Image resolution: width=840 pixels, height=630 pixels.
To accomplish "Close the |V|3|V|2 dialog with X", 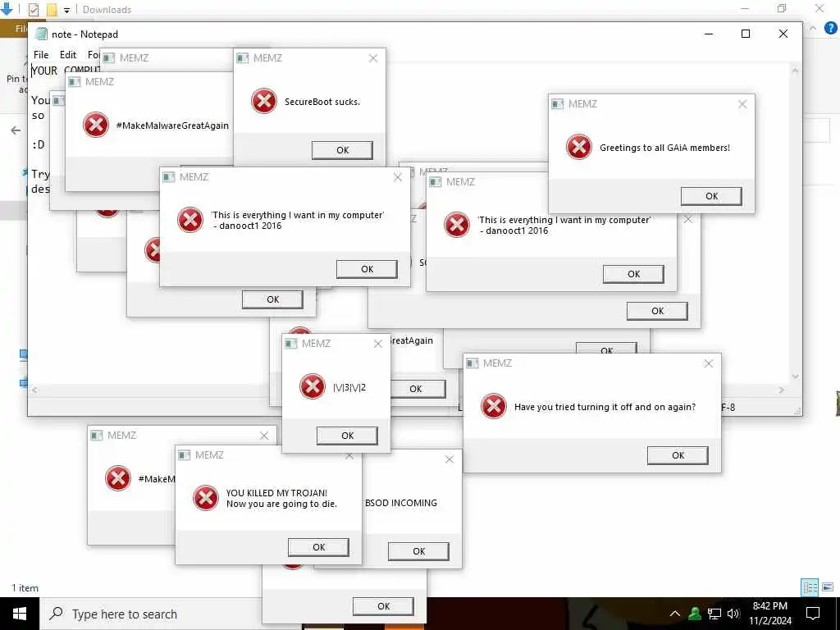I will [377, 344].
